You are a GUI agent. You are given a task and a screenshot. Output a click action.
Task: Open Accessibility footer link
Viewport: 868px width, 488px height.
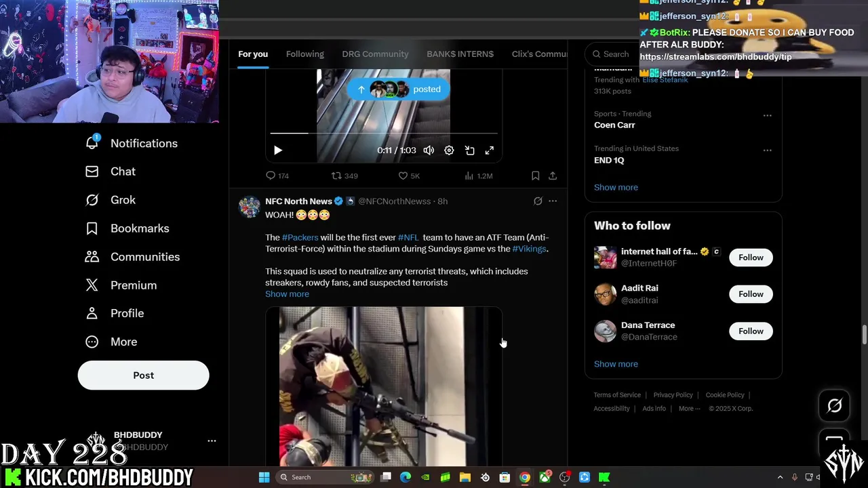tap(612, 409)
